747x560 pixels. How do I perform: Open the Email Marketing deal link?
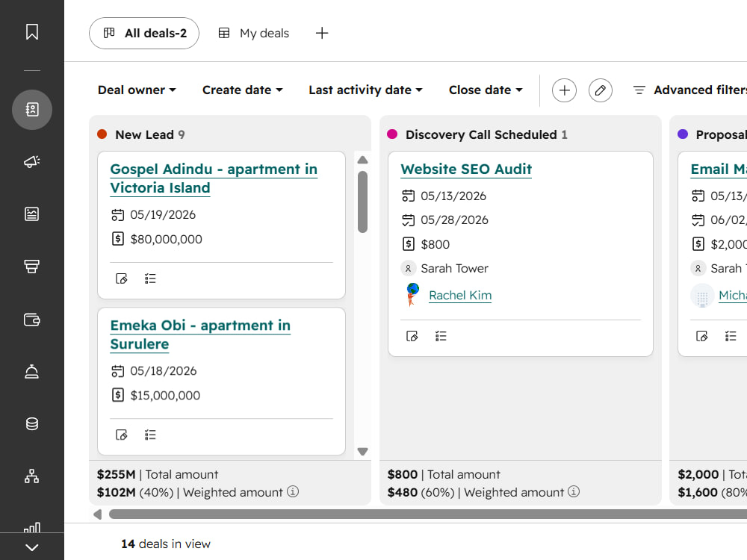(x=719, y=169)
